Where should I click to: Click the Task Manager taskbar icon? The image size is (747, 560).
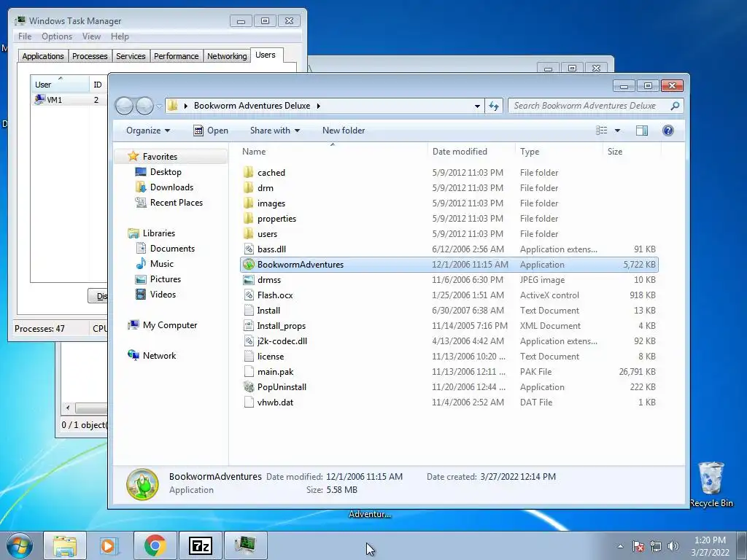click(x=245, y=545)
